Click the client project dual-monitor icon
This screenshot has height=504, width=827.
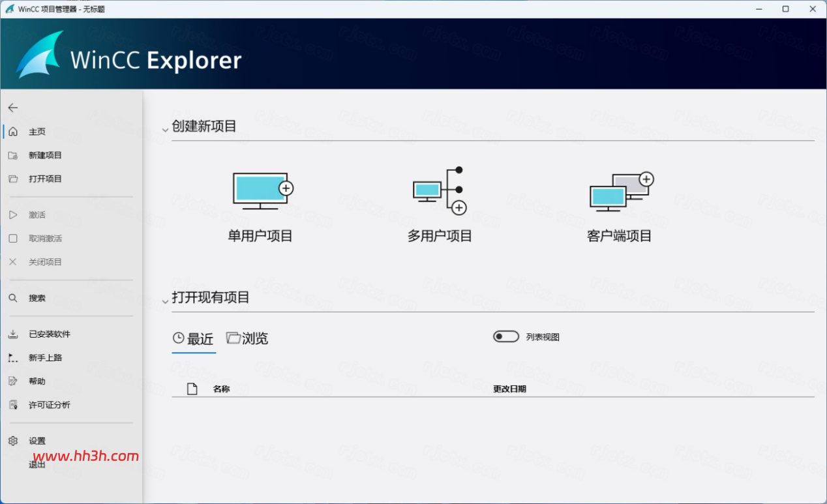click(622, 192)
